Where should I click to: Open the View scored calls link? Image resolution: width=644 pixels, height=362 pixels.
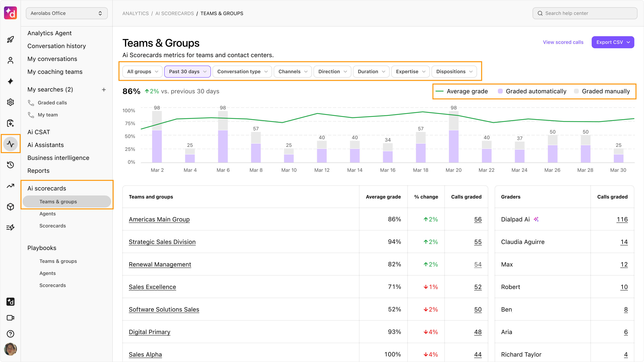(x=563, y=42)
